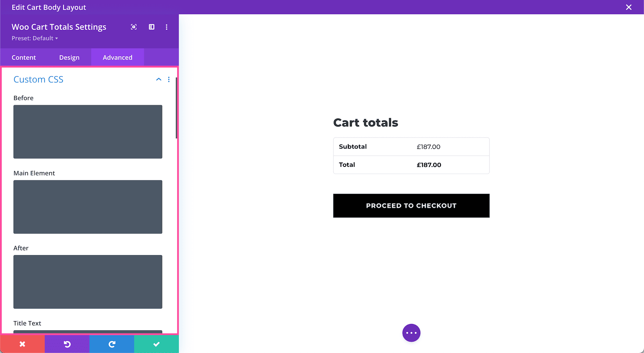Viewport: 644px width, 353px height.
Task: Switch to the Design tab
Action: [x=69, y=57]
